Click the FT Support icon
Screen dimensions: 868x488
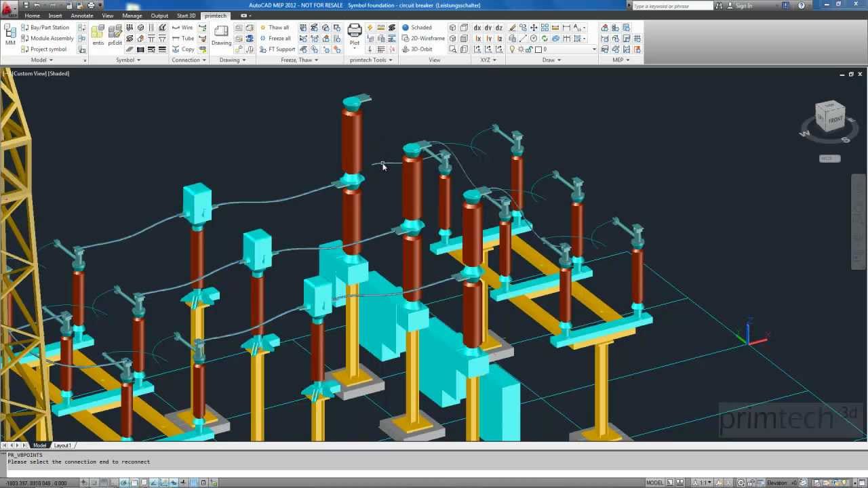pyautogui.click(x=281, y=49)
